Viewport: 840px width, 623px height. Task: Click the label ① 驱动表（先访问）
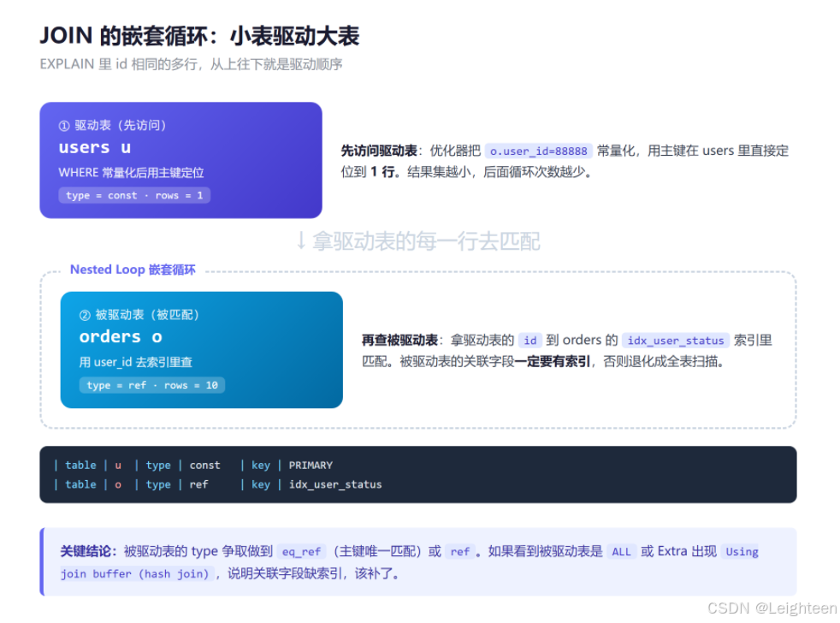112,126
